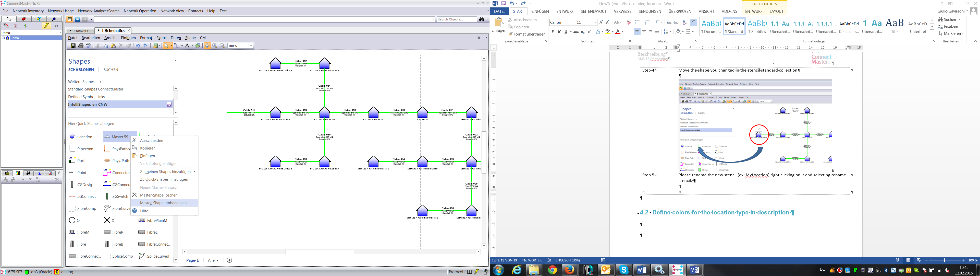980x276 pixels.
Task: Click the save icon in the Schematics toolbar
Action: coord(73,46)
